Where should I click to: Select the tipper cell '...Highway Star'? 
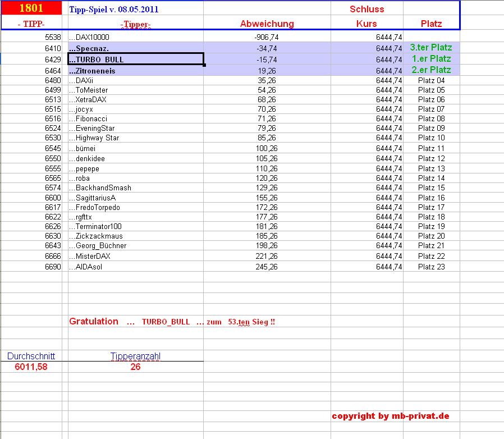(136, 138)
